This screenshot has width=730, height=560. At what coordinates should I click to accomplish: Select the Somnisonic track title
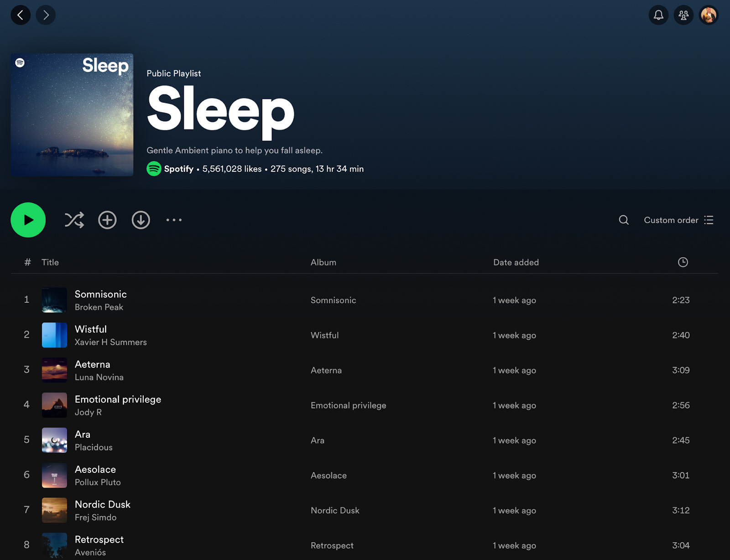pos(101,294)
